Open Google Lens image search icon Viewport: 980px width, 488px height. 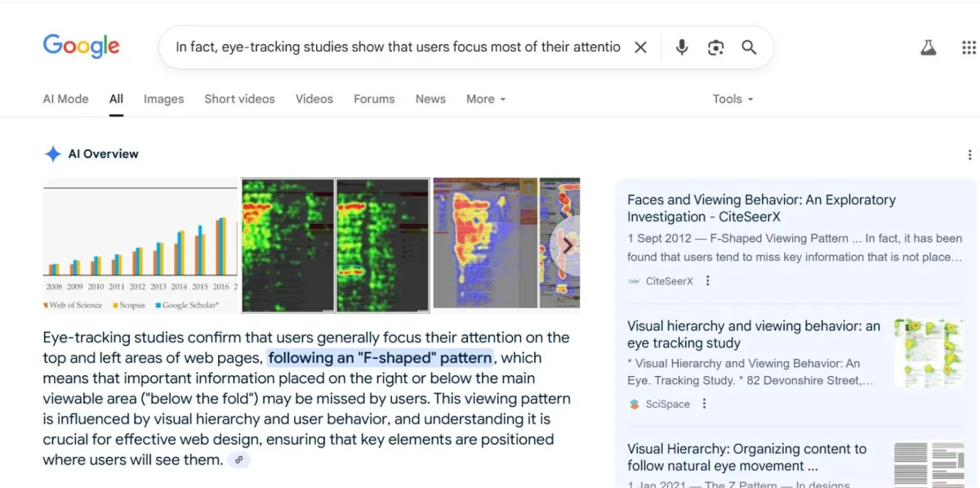click(716, 47)
